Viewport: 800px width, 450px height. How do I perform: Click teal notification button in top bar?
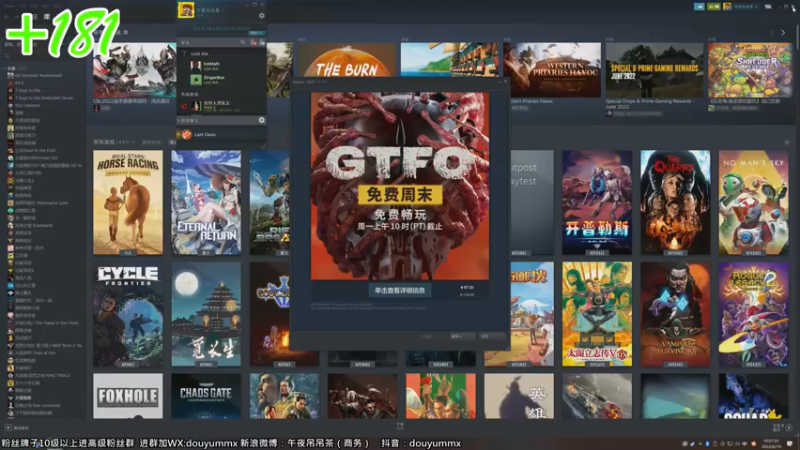coord(699,7)
